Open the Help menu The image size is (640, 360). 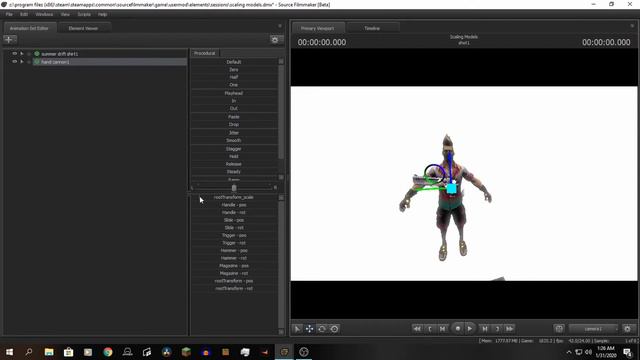tap(102, 14)
